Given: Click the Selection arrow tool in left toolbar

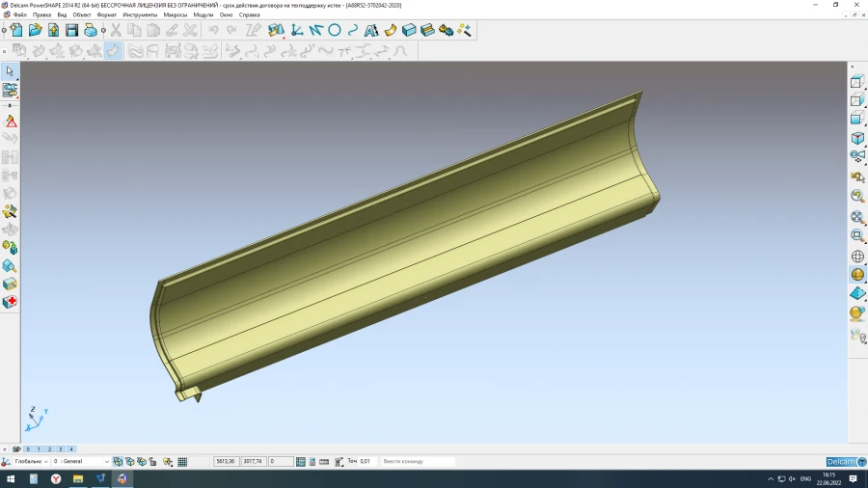Looking at the screenshot, I should coord(10,71).
